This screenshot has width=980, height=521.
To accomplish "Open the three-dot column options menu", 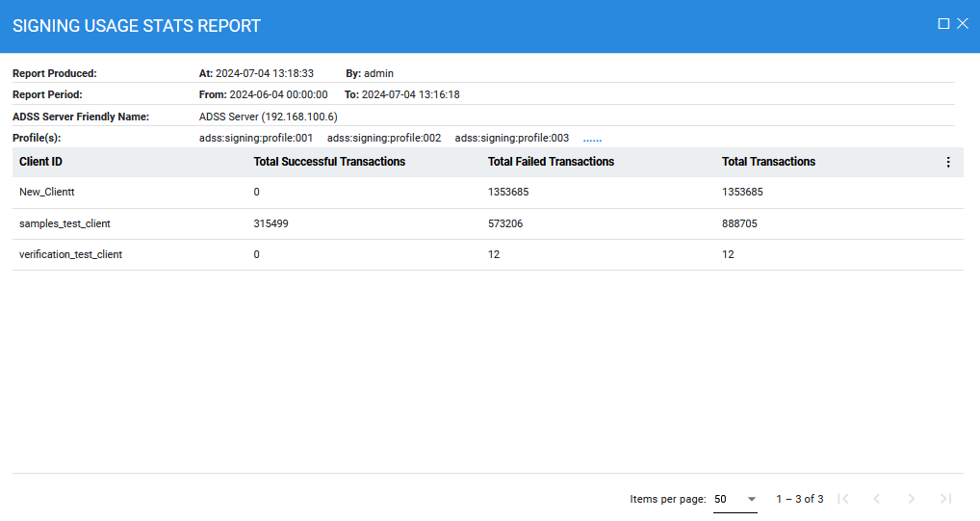I will (x=947, y=163).
